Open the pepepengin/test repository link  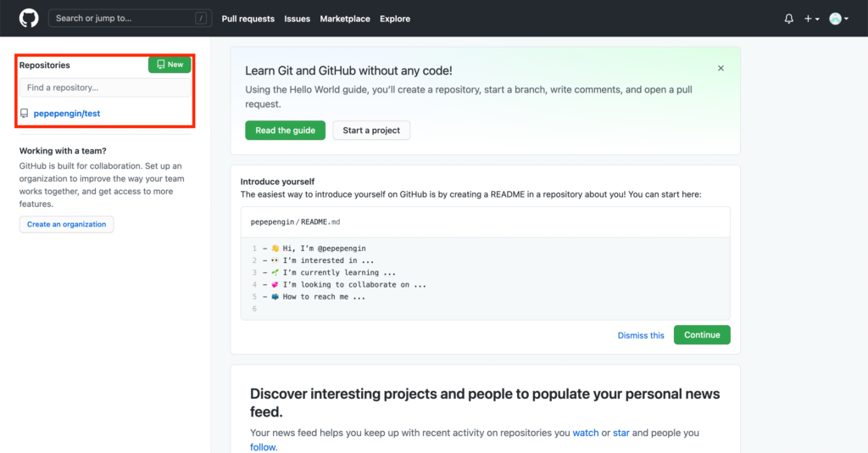pyautogui.click(x=67, y=114)
